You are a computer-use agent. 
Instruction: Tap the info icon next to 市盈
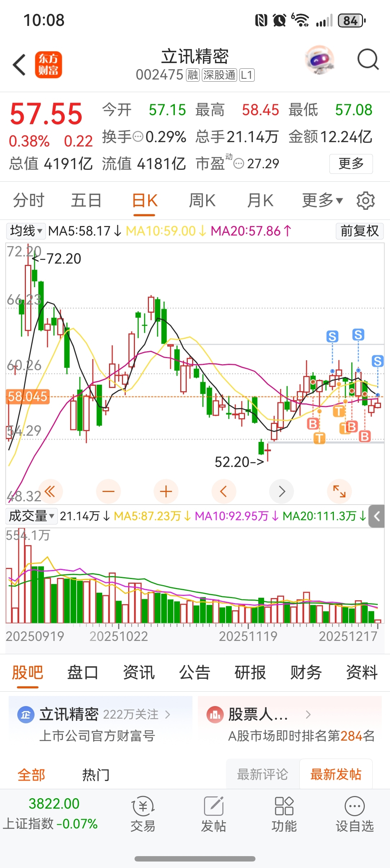click(239, 164)
